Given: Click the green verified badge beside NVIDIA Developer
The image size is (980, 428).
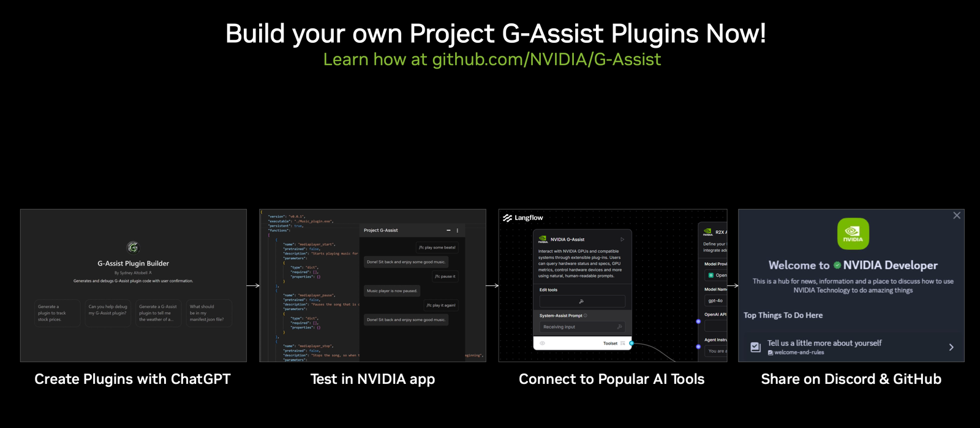Looking at the screenshot, I should (x=837, y=265).
